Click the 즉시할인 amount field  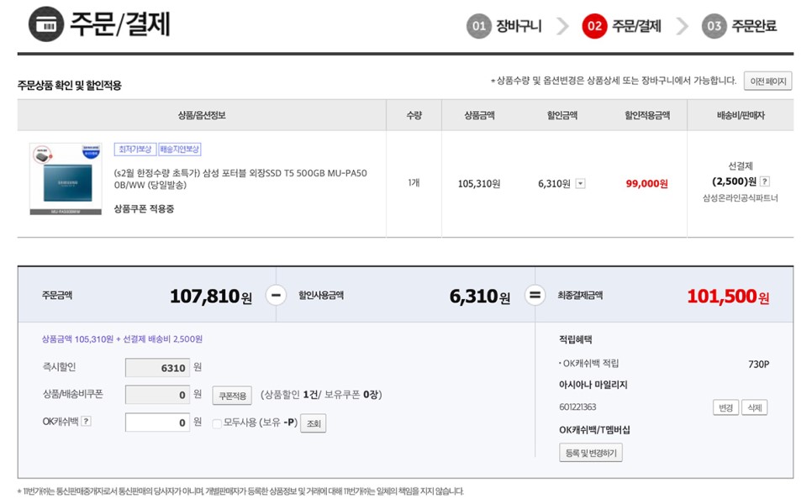[157, 368]
